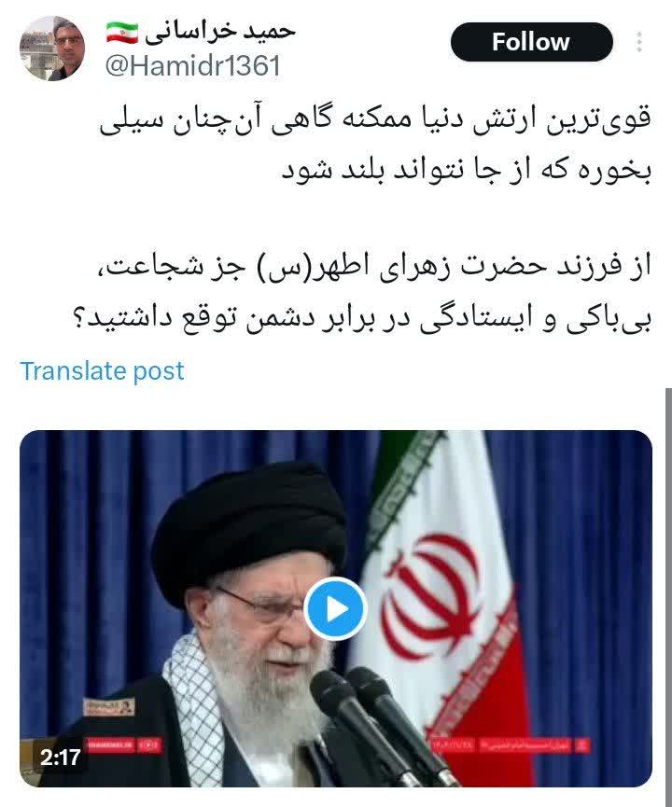The image size is (672, 807).
Task: Open the @Hamidr1361 handle profile
Action: pos(193,66)
